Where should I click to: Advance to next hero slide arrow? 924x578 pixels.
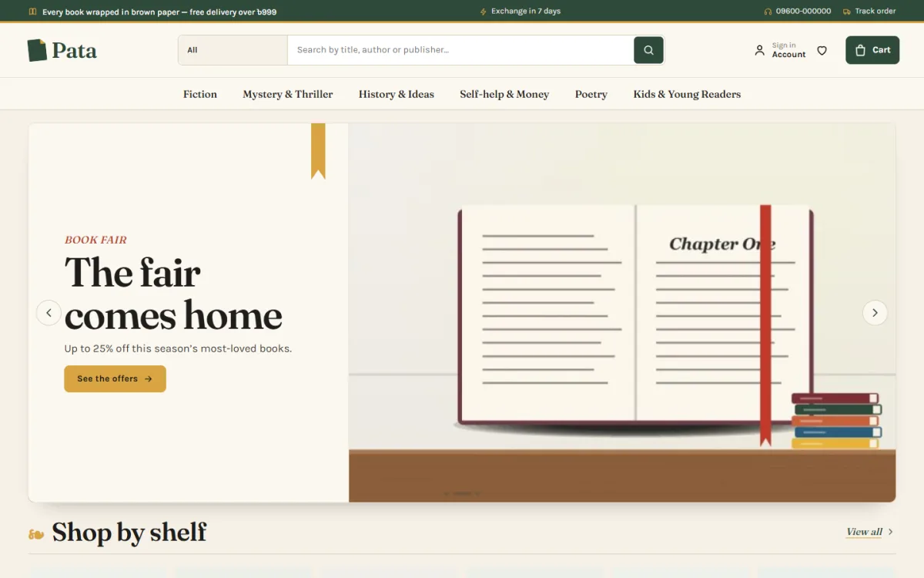pos(875,313)
